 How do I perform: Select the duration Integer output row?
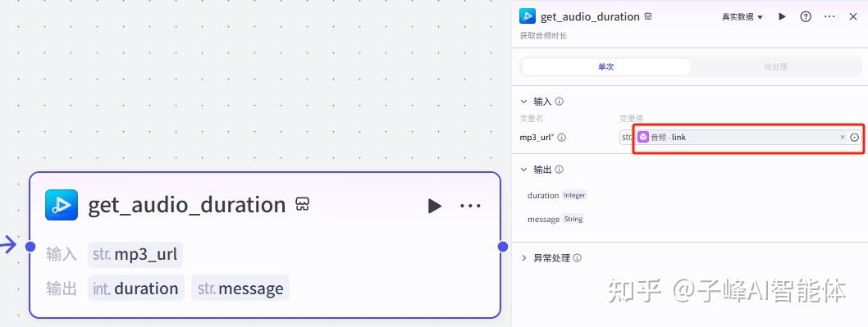[x=556, y=195]
